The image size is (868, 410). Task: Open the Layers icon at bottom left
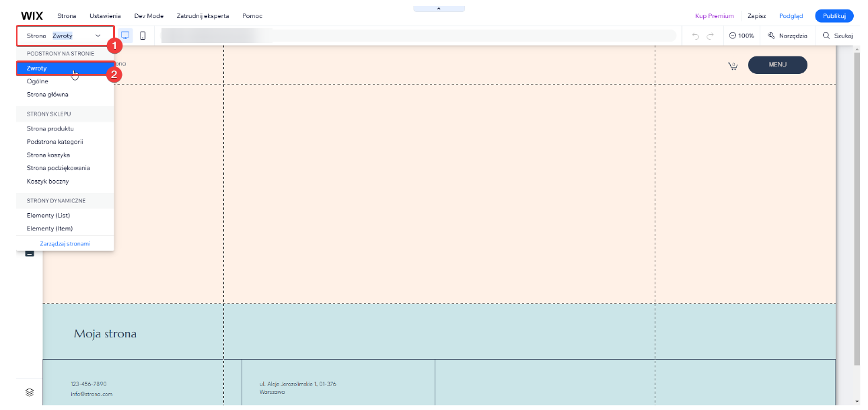click(x=30, y=392)
